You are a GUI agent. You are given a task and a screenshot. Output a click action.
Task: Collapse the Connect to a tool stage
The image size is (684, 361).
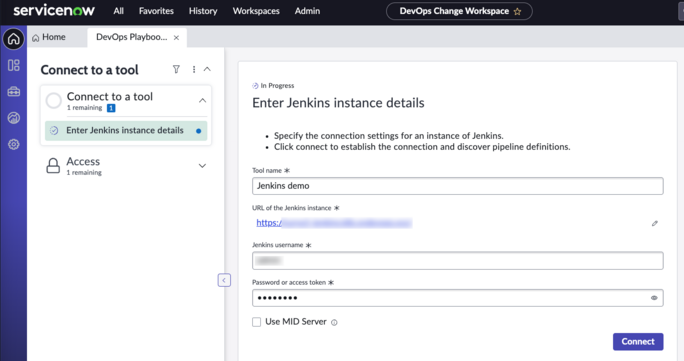pos(202,100)
